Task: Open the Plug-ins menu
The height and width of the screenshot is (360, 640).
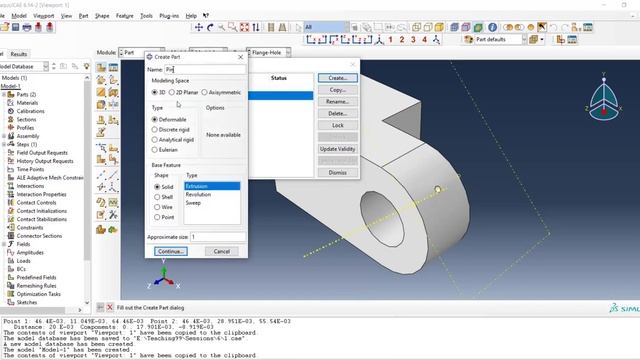Action: (169, 16)
